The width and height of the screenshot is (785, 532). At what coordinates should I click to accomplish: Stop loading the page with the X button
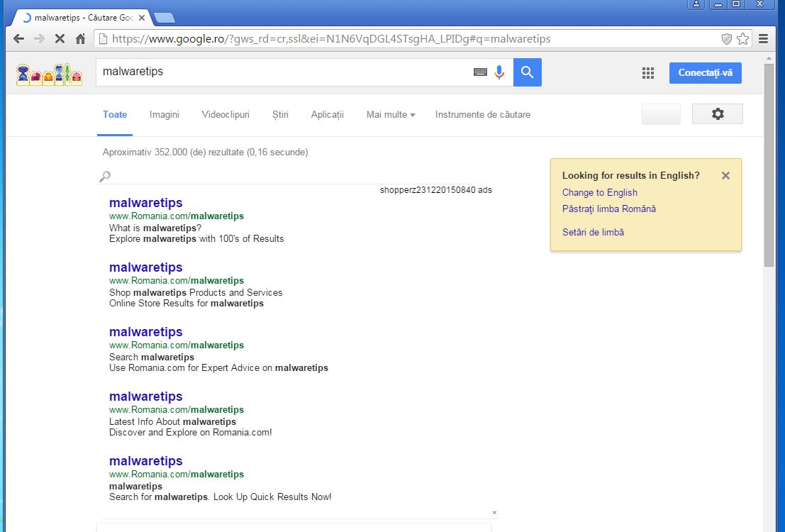click(60, 38)
